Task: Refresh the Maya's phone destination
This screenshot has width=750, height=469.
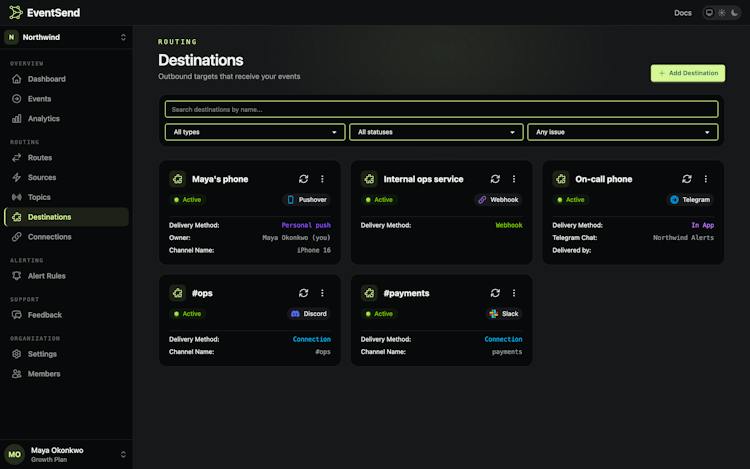Action: [303, 179]
